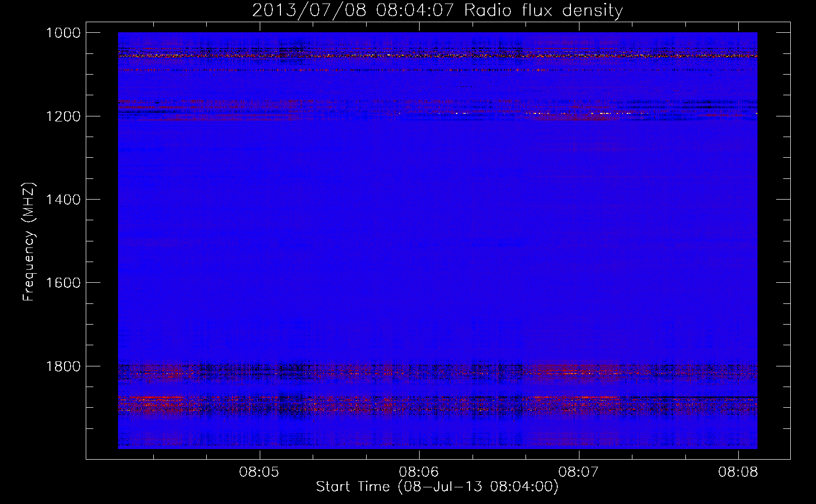The width and height of the screenshot is (816, 504).
Task: Click the 08:08 time tick label
Action: [738, 472]
